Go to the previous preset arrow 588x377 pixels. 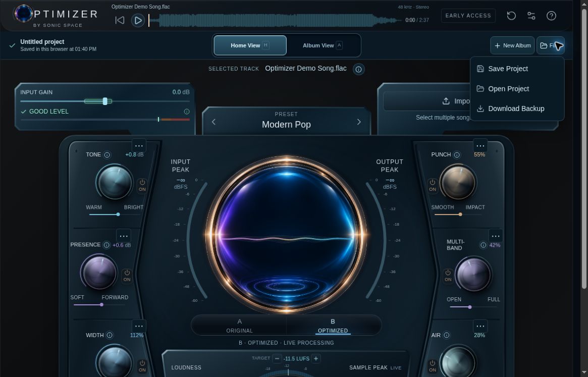click(214, 122)
